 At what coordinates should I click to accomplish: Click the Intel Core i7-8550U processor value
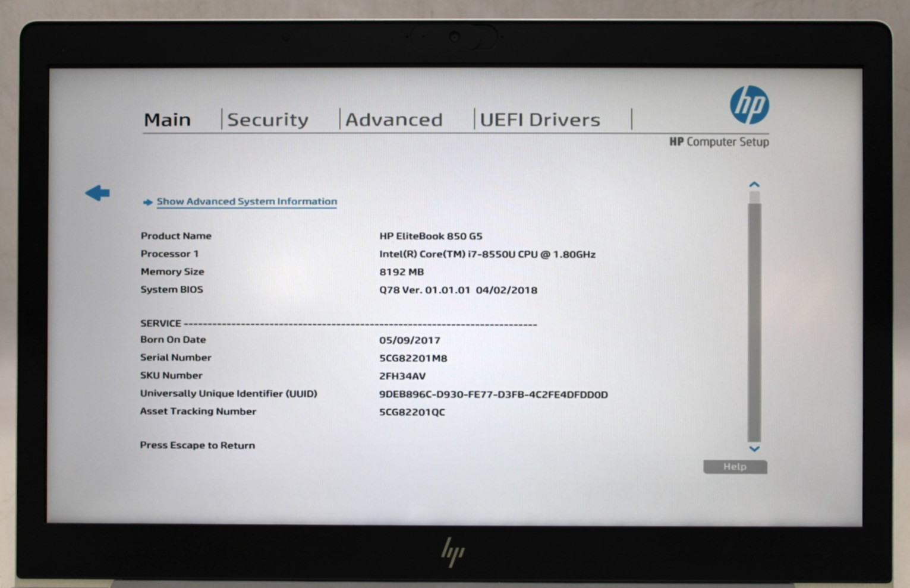[487, 254]
